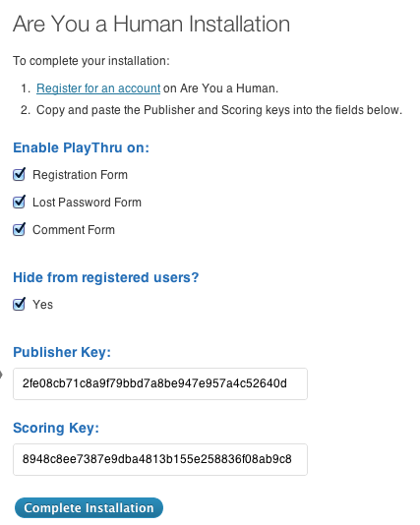This screenshot has height=525, width=420.
Task: Click the 'Registration Form' label text
Action: click(80, 175)
